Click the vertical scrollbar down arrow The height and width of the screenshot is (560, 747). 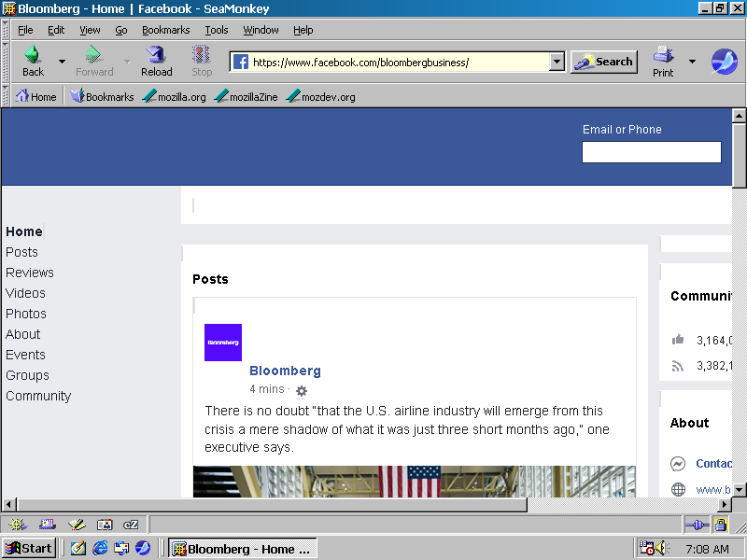click(x=739, y=489)
